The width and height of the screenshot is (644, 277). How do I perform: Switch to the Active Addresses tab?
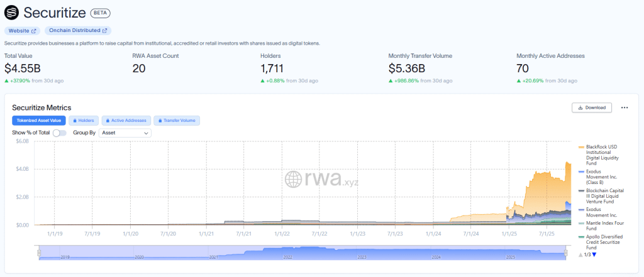126,121
